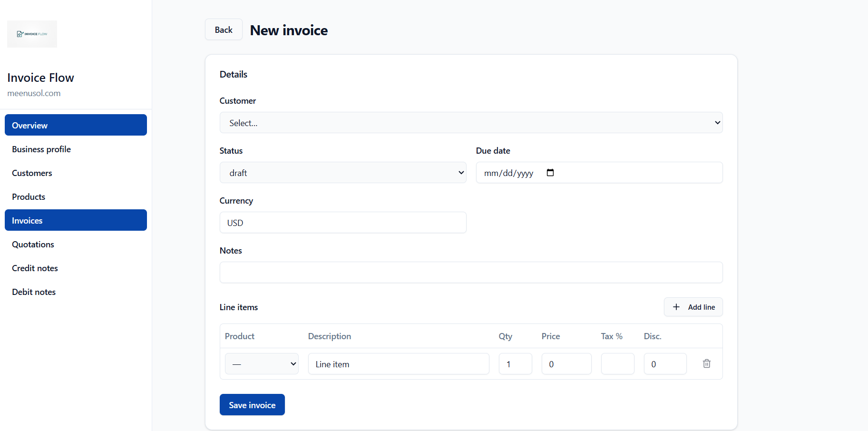Click the Qty field showing 1
Image resolution: width=868 pixels, height=431 pixels.
coord(515,363)
